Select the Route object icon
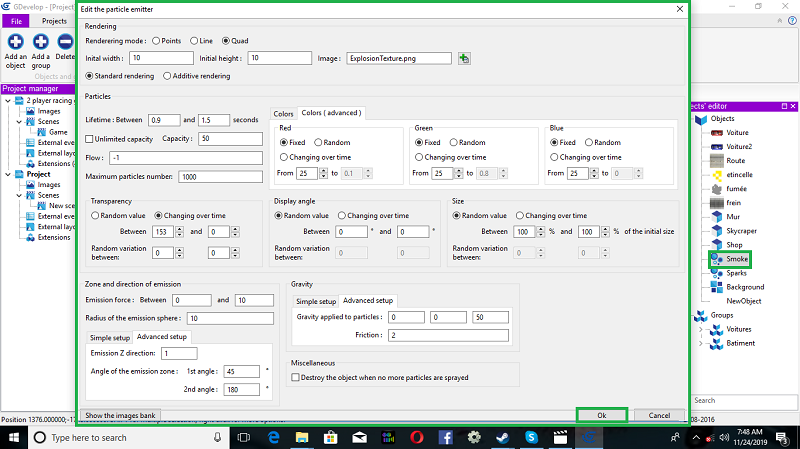Image resolution: width=800 pixels, height=449 pixels. [x=717, y=161]
